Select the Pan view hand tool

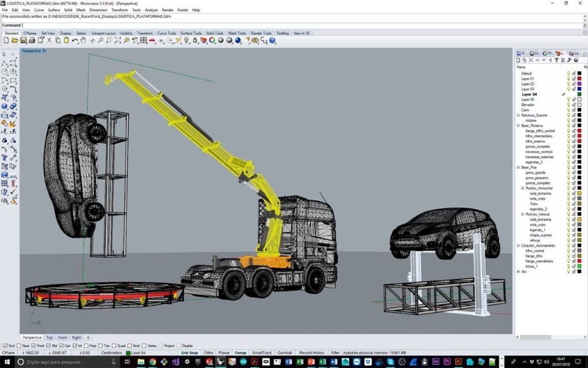83,40
